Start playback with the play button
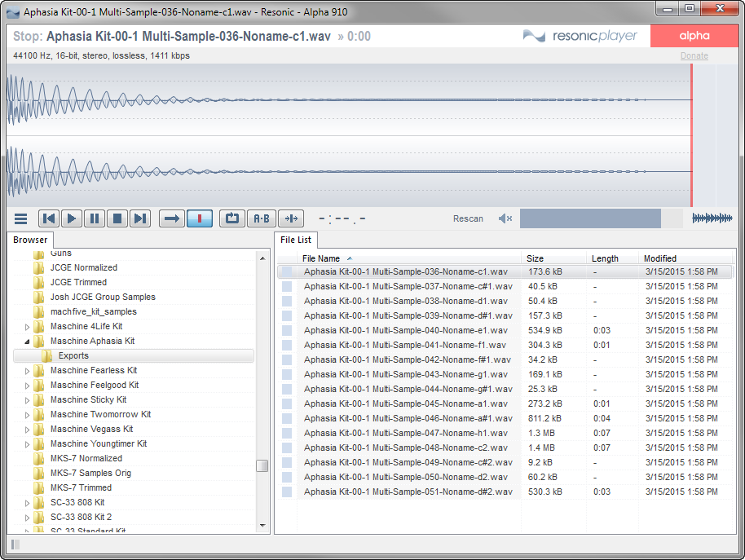The height and width of the screenshot is (560, 745). pyautogui.click(x=71, y=218)
